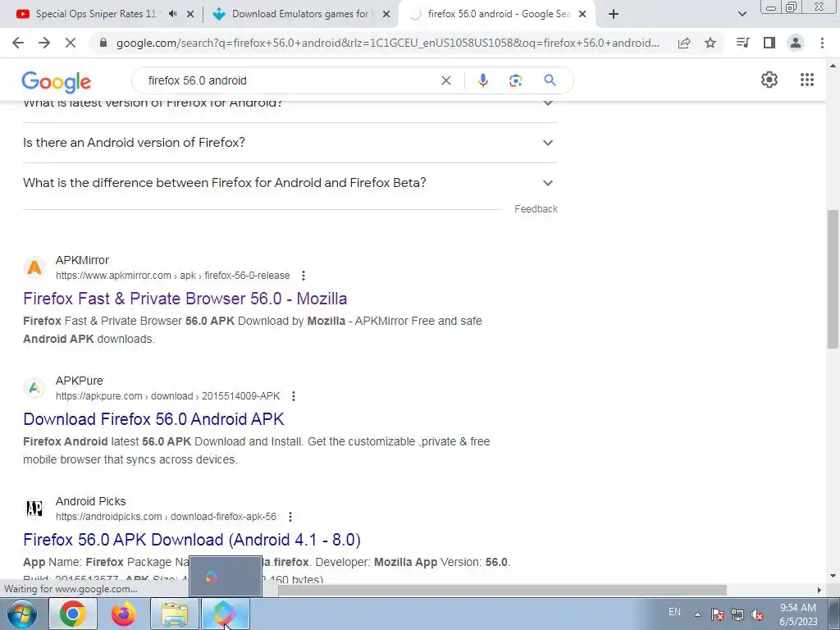
Task: Open Google quick settings gear
Action: click(769, 80)
